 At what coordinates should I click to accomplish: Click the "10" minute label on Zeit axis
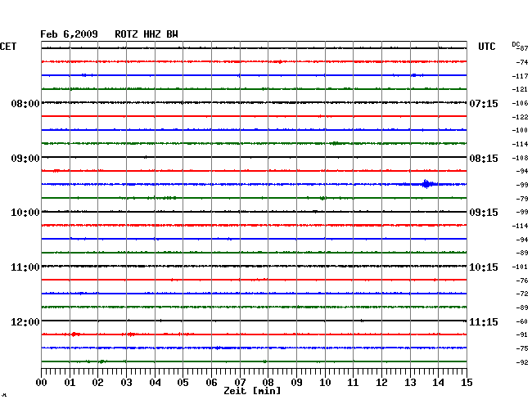[325, 383]
